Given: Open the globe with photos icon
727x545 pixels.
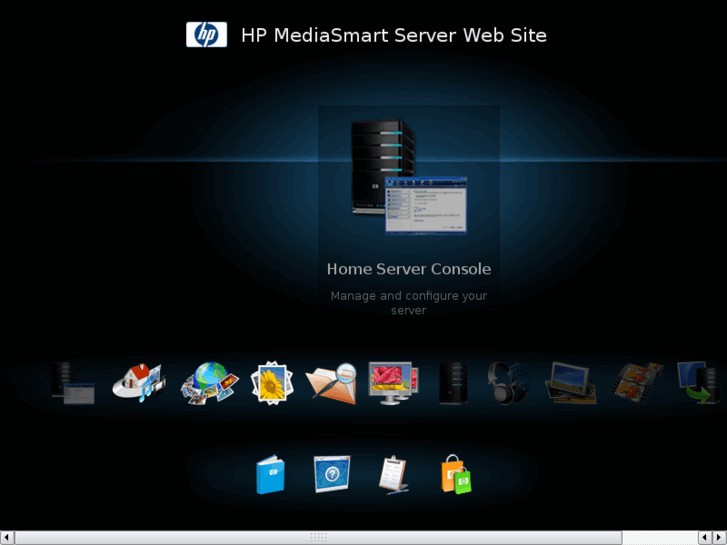Looking at the screenshot, I should 209,383.
